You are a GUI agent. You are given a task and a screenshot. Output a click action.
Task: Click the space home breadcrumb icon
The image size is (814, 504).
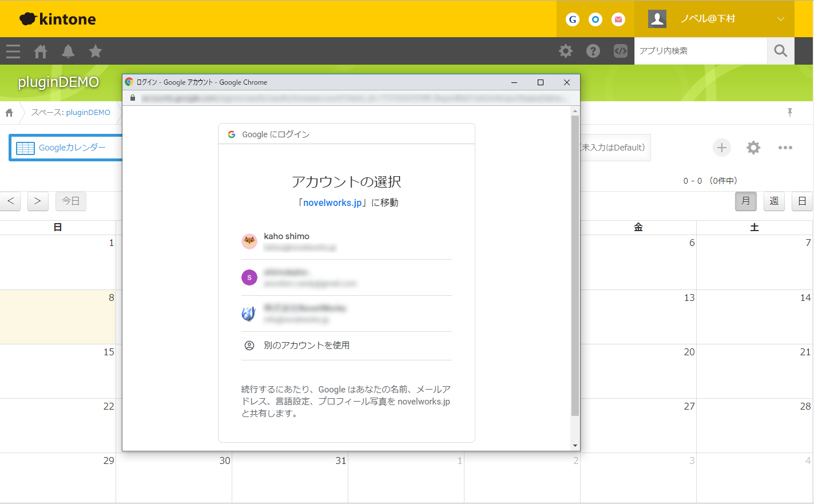(9, 113)
